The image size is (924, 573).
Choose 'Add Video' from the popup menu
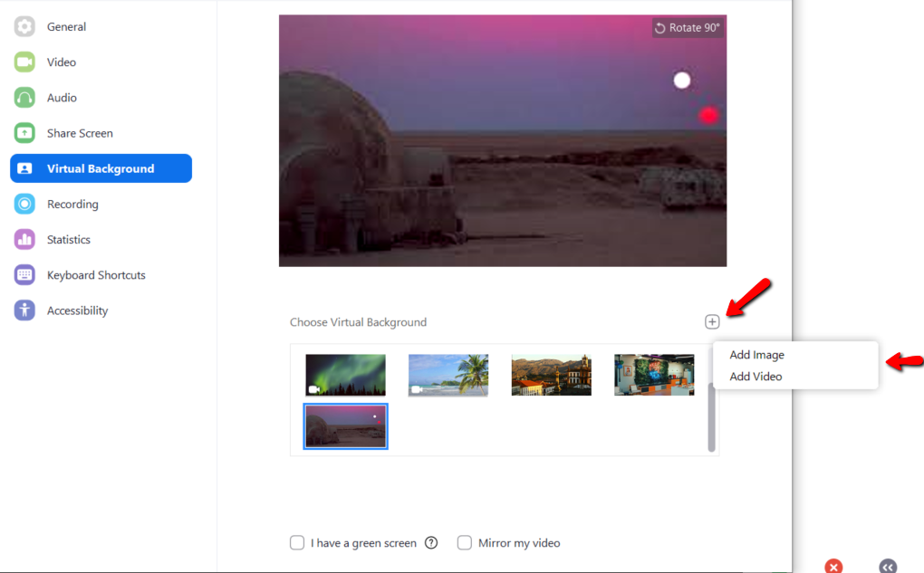(756, 377)
